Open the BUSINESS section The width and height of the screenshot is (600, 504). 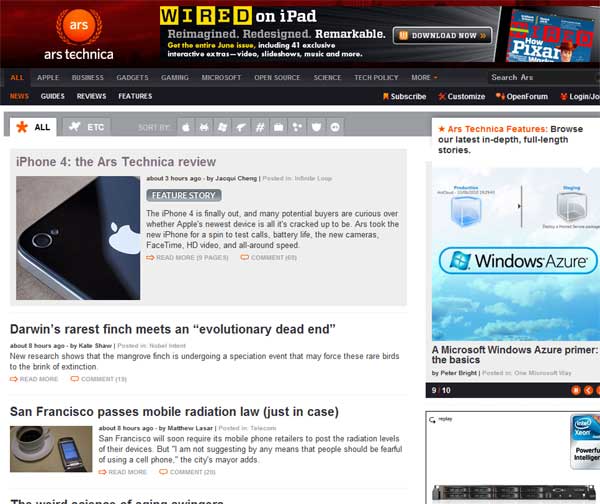coord(88,77)
